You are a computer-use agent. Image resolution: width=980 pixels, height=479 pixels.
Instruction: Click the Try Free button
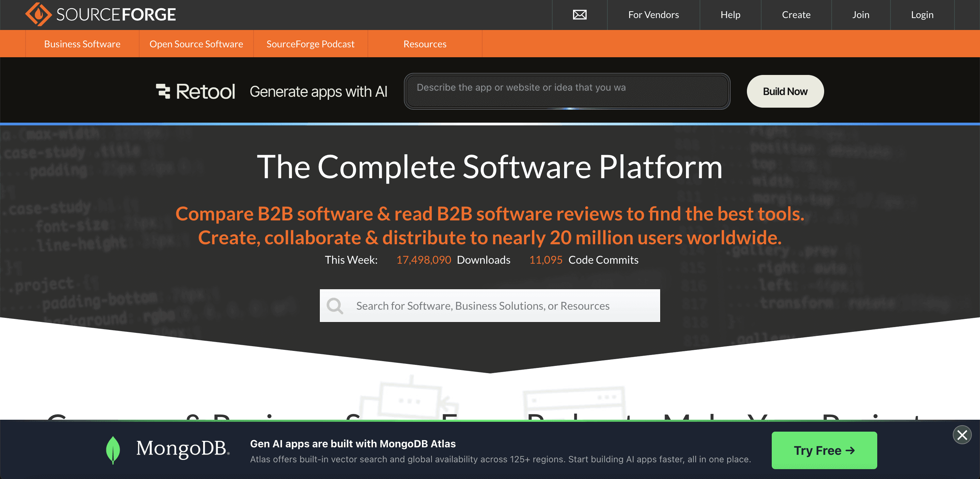pyautogui.click(x=824, y=450)
